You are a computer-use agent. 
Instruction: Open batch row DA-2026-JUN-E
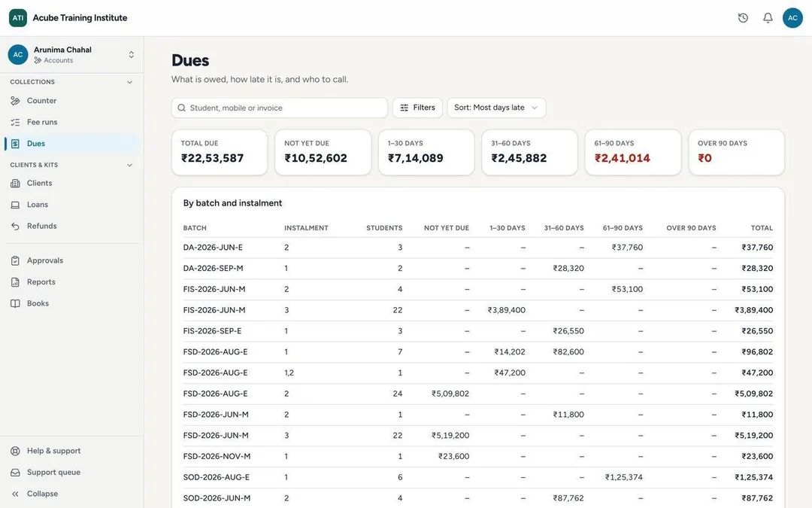point(478,248)
